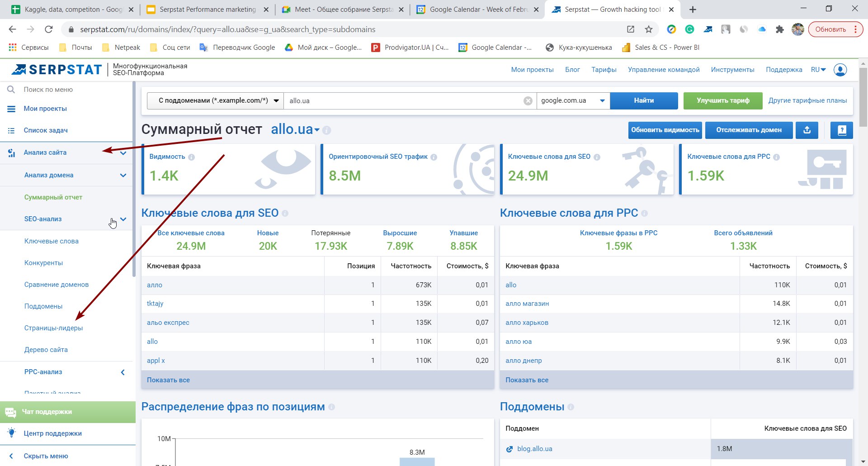The width and height of the screenshot is (868, 466).
Task: Click info icon beside Ориентировочный SEO трафик
Action: tap(434, 157)
